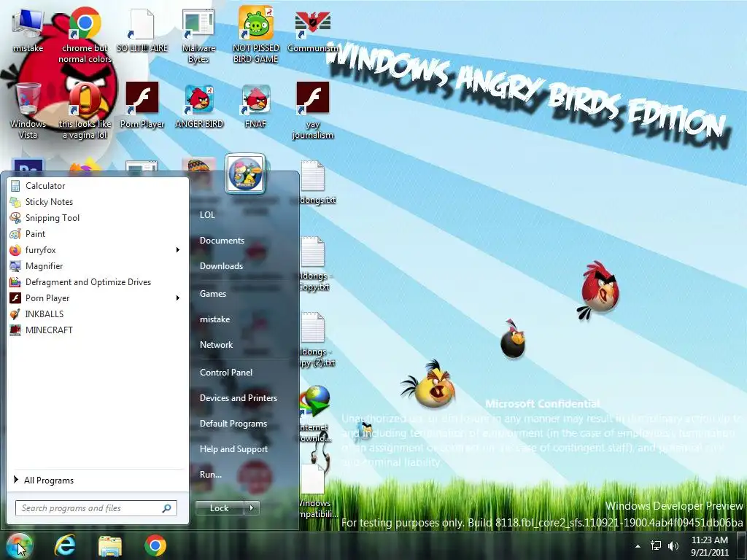
Task: Expand the Porn Player jump list arrow
Action: (178, 298)
